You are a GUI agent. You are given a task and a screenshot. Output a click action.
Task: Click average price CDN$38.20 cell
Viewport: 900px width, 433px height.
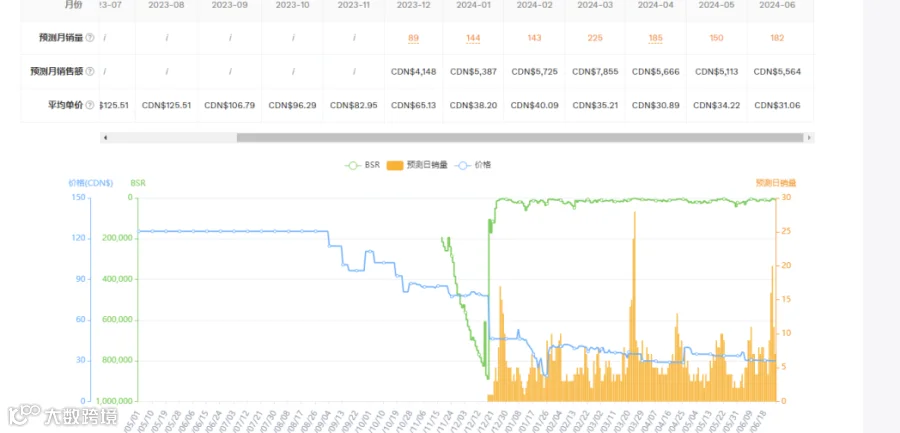pos(473,106)
